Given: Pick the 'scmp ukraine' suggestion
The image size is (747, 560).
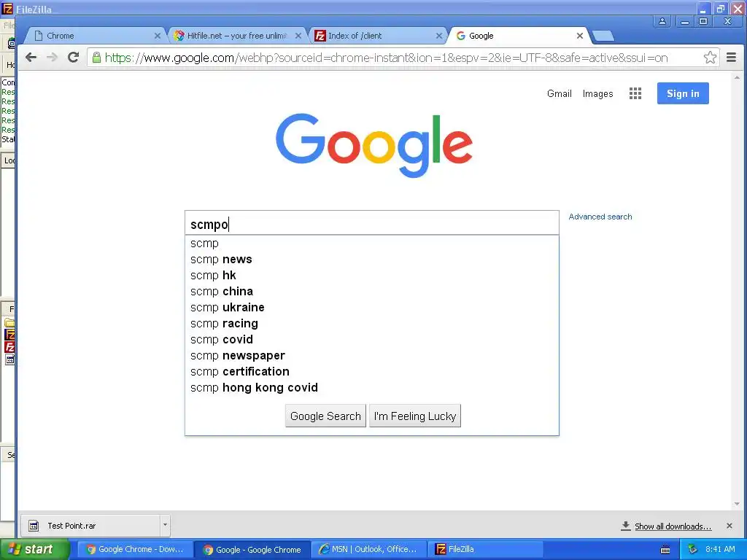Looking at the screenshot, I should [371, 307].
